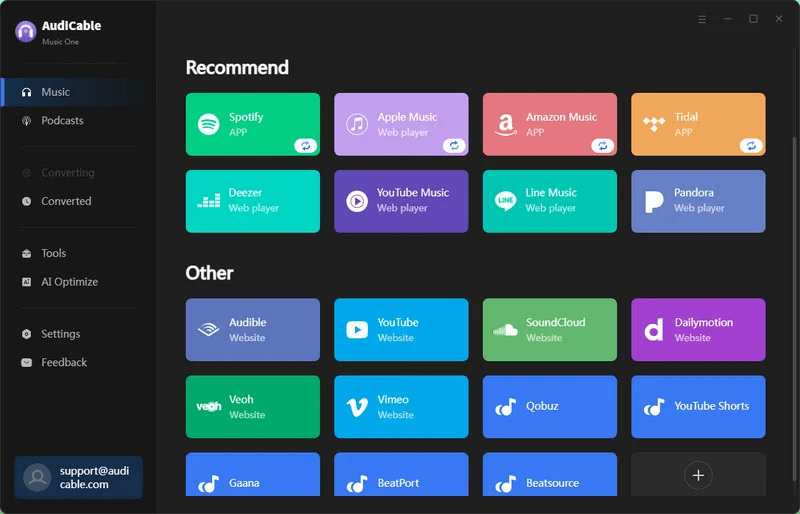Open the YouTube website source

point(401,330)
